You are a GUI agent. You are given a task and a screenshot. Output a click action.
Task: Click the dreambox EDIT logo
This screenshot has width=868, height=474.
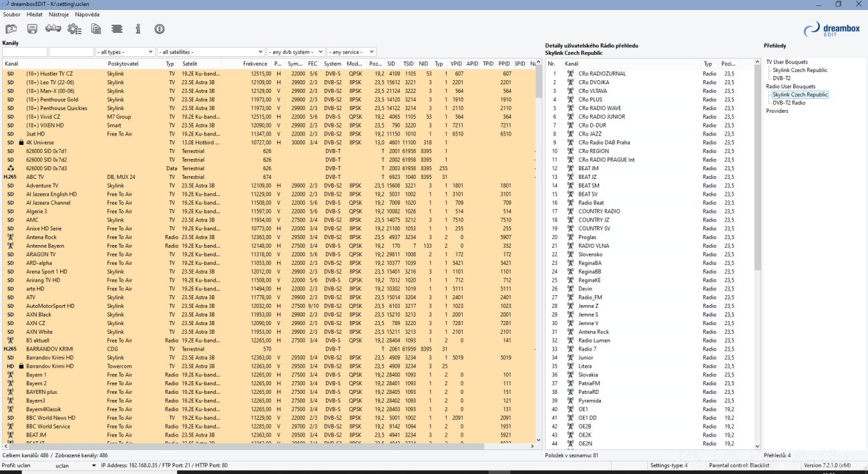point(831,29)
